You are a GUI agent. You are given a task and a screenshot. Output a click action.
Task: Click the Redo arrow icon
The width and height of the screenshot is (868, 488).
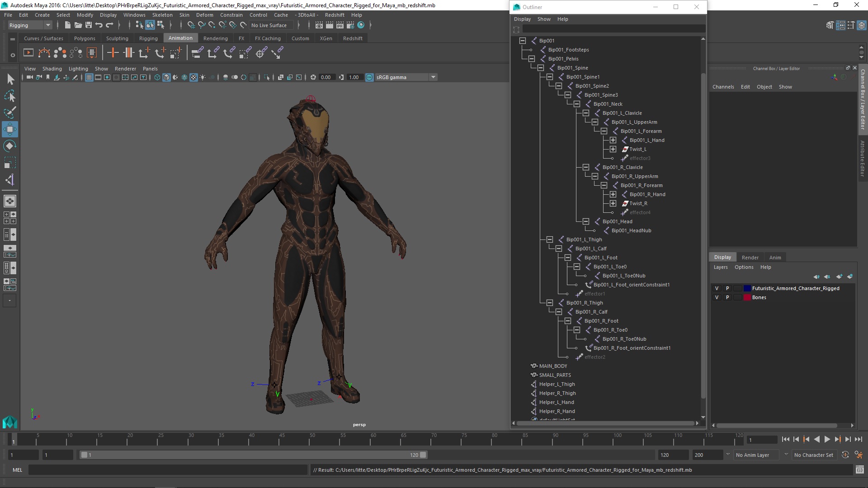[109, 25]
